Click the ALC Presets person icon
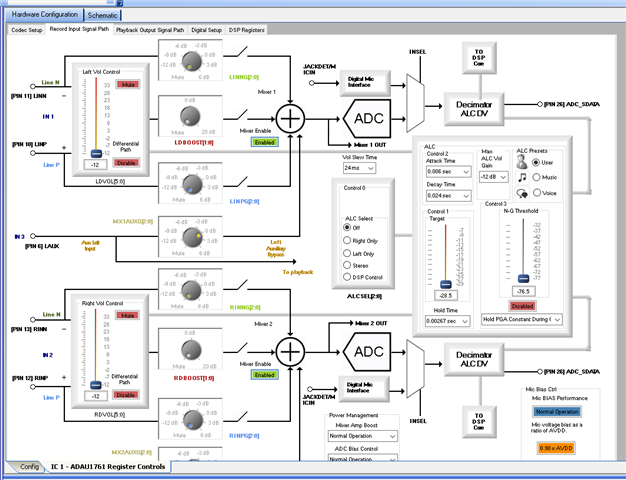This screenshot has height=480, width=626. point(521,162)
